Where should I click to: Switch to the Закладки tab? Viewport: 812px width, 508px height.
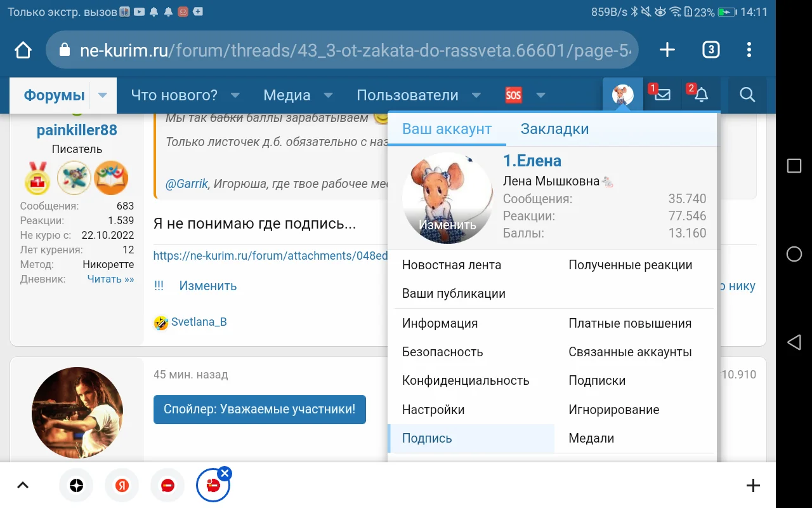(x=554, y=128)
